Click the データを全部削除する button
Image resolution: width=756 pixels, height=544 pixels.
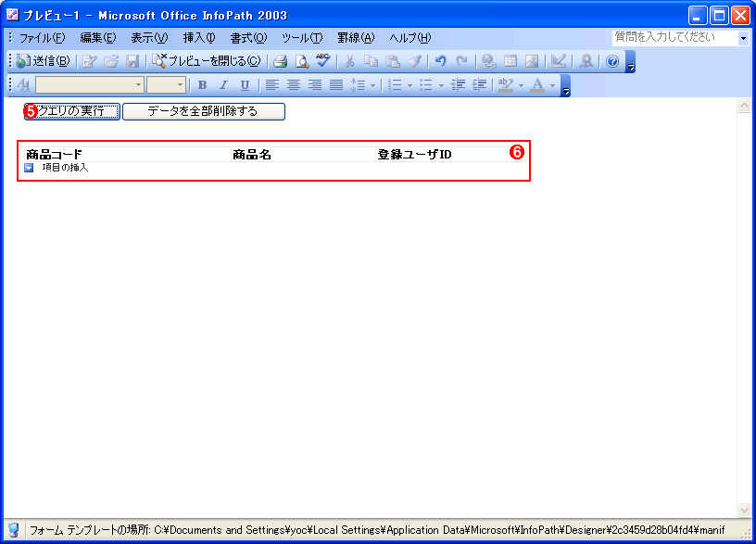204,111
